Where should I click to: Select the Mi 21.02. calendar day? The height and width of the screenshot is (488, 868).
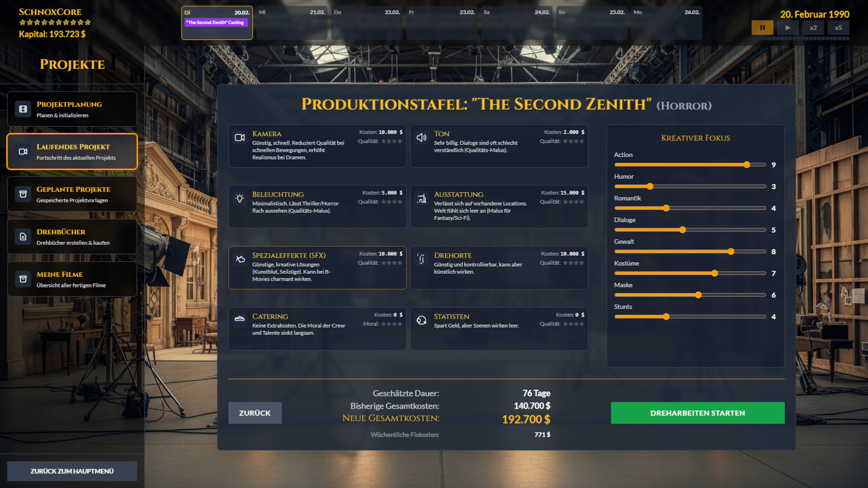(x=291, y=23)
